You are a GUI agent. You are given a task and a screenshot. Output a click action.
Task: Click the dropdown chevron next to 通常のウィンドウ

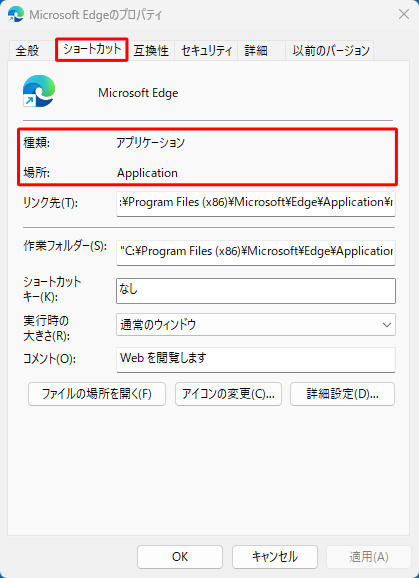click(387, 325)
